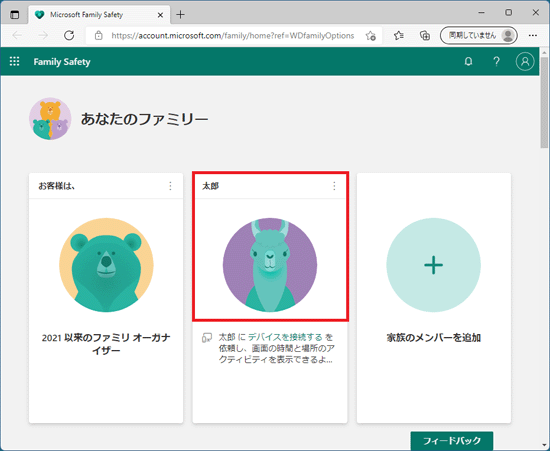
Task: Go back to previous page
Action: (17, 35)
